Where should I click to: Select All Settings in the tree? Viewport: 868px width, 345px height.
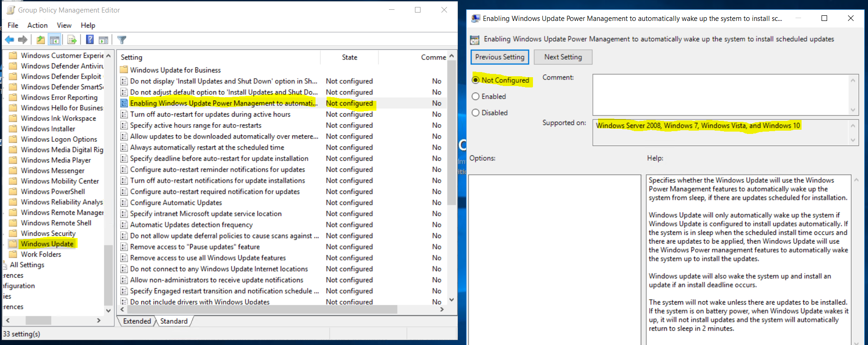pyautogui.click(x=27, y=265)
